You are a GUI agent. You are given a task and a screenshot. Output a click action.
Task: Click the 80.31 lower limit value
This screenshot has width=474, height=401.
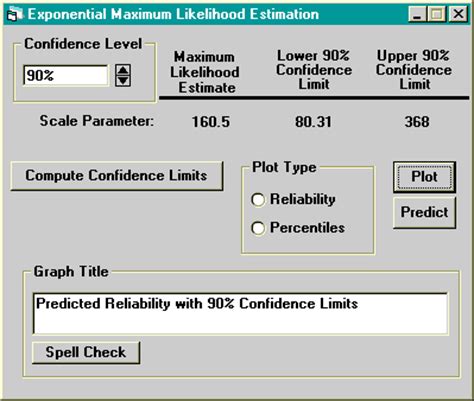(x=313, y=122)
